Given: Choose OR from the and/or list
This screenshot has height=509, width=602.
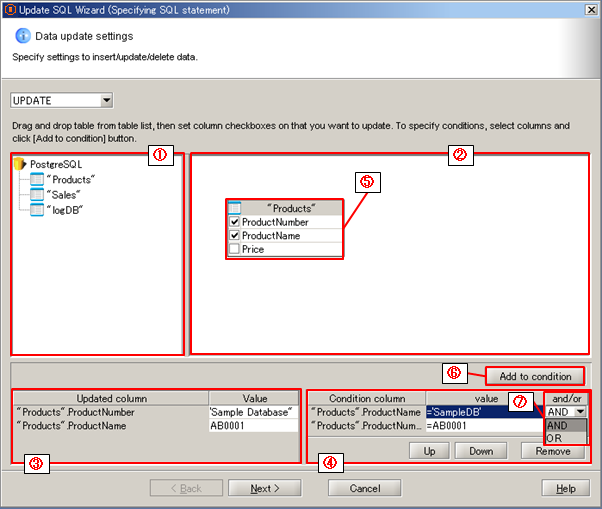Looking at the screenshot, I should tap(557, 438).
